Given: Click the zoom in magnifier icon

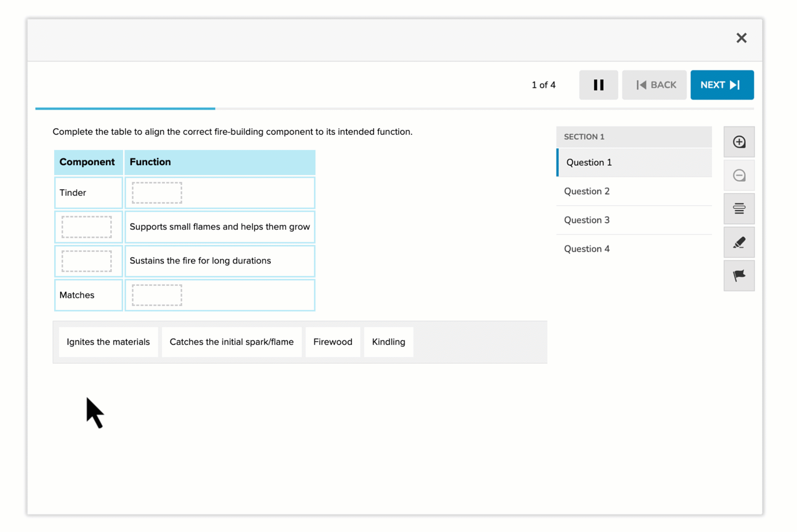Looking at the screenshot, I should [739, 142].
